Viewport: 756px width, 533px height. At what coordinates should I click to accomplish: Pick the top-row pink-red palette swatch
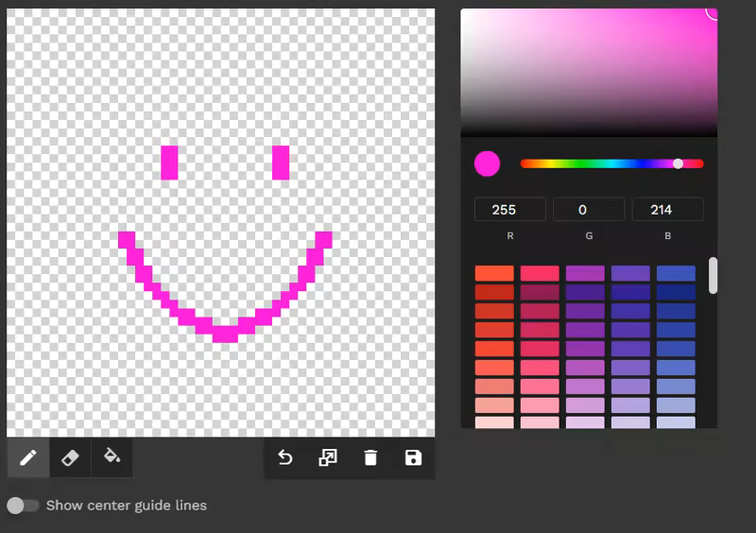pos(540,273)
